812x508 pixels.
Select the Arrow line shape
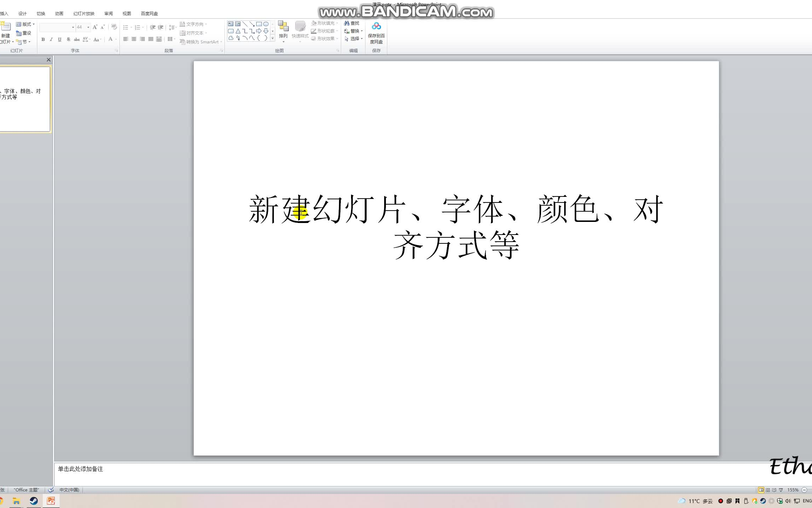pos(252,24)
